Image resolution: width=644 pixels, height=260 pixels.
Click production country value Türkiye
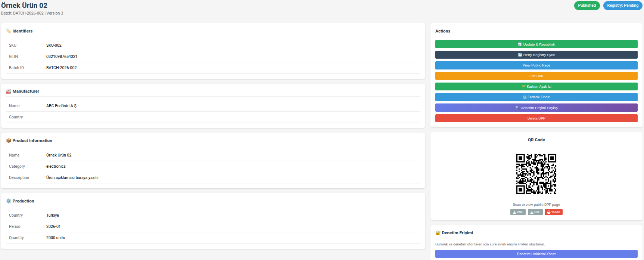[x=53, y=215]
